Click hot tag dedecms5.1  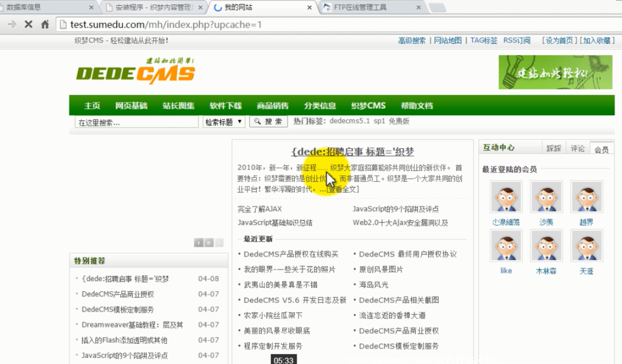350,121
